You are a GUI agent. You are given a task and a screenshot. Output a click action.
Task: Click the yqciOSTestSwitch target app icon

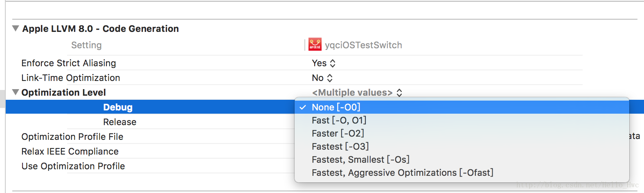[315, 45]
